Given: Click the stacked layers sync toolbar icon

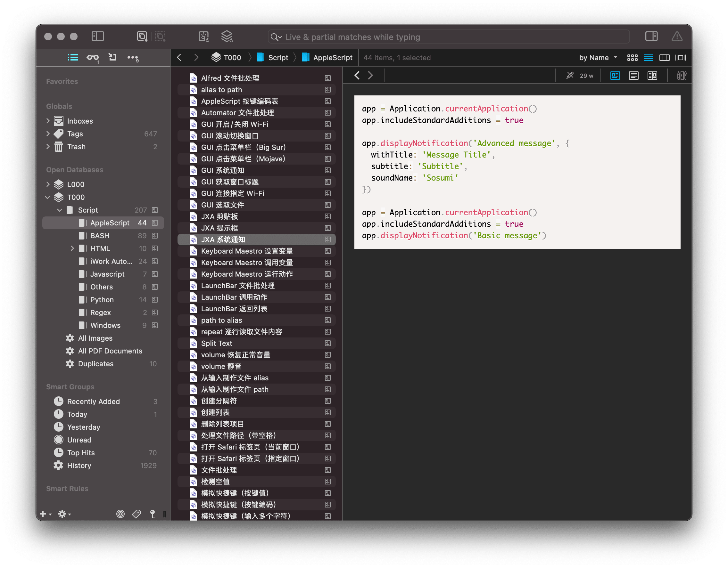Looking at the screenshot, I should pyautogui.click(x=227, y=36).
